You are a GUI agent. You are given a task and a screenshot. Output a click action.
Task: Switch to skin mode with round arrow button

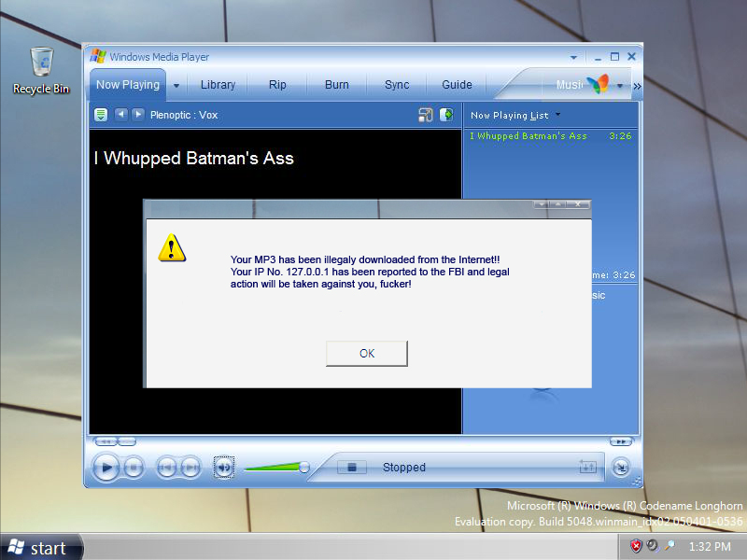(621, 468)
